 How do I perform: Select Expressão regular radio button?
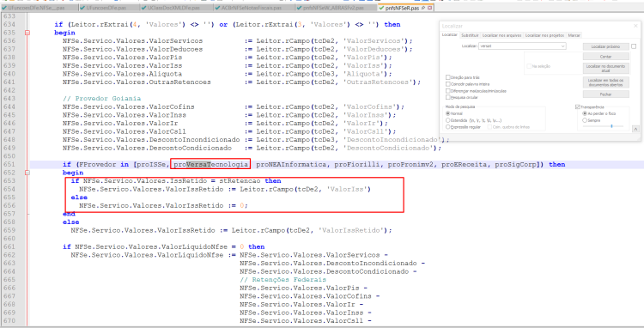click(448, 127)
